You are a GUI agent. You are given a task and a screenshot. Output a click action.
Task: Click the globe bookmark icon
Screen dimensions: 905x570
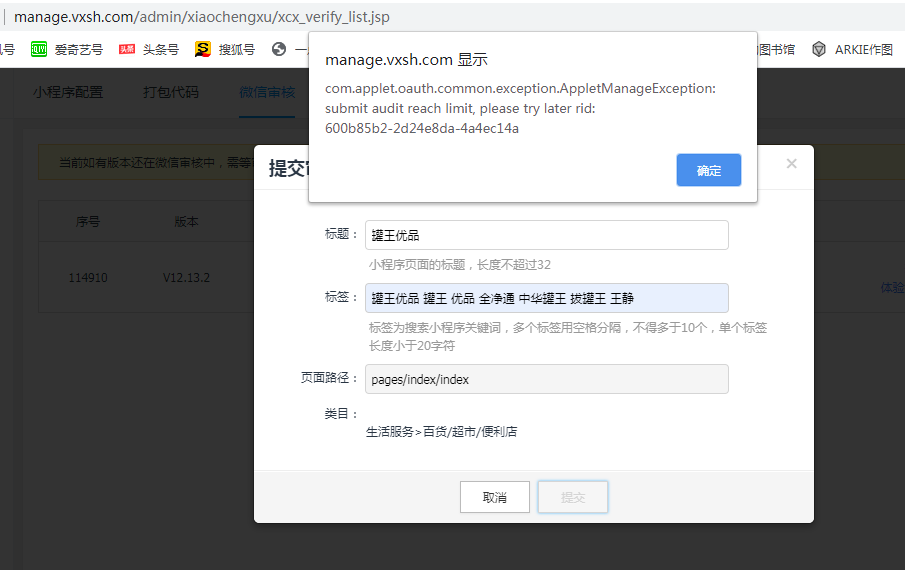pyautogui.click(x=279, y=49)
